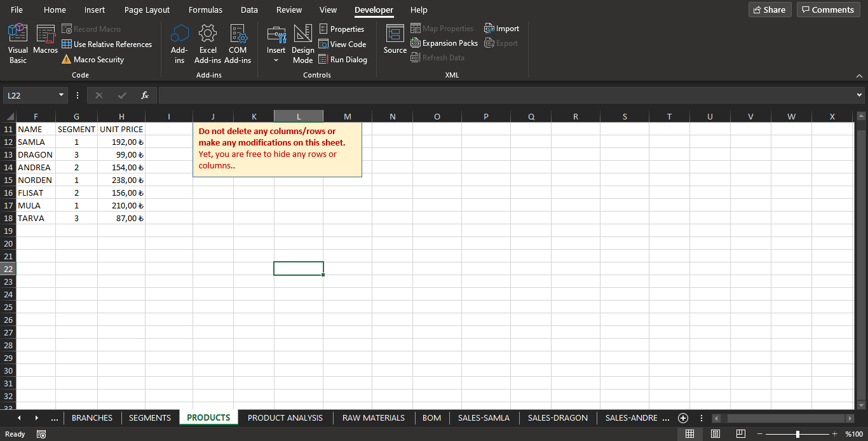Click View Code in Controls group
This screenshot has height=441, width=868.
[342, 44]
